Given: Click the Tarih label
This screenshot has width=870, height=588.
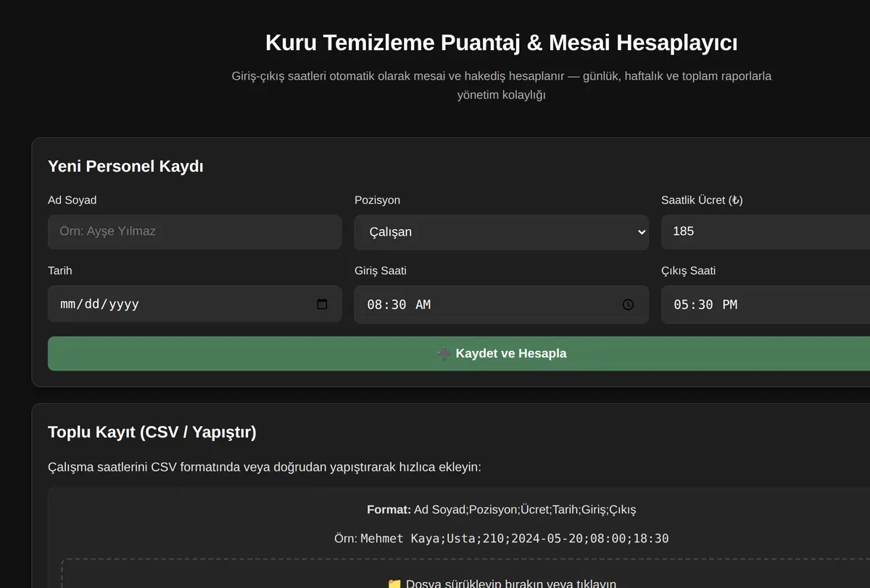Looking at the screenshot, I should [x=60, y=270].
